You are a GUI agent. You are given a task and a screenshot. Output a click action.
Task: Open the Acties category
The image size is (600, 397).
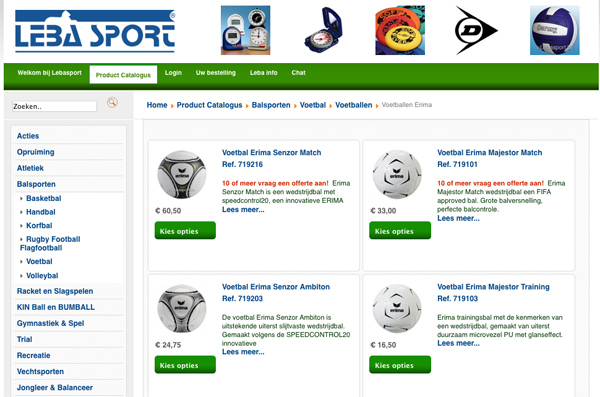(28, 136)
